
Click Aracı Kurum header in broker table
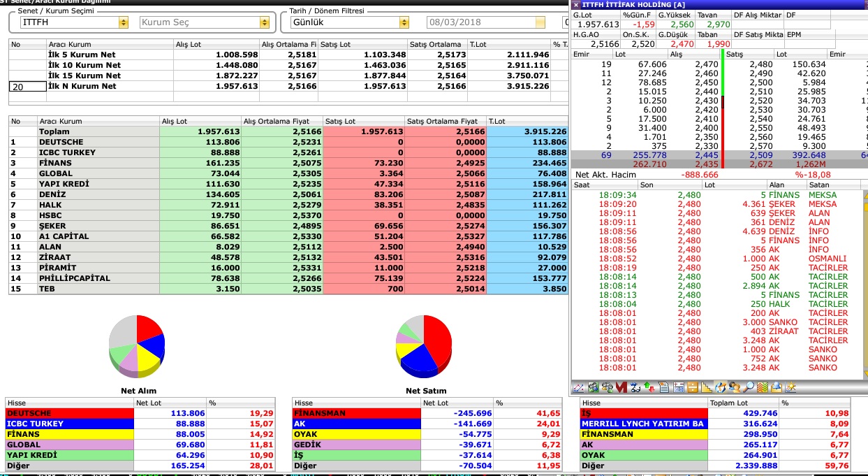point(98,121)
